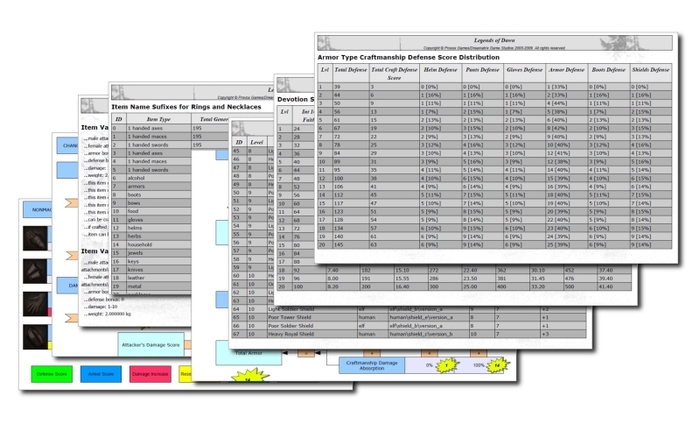Select the Attacker's Damage Score flowchart box

[151, 345]
